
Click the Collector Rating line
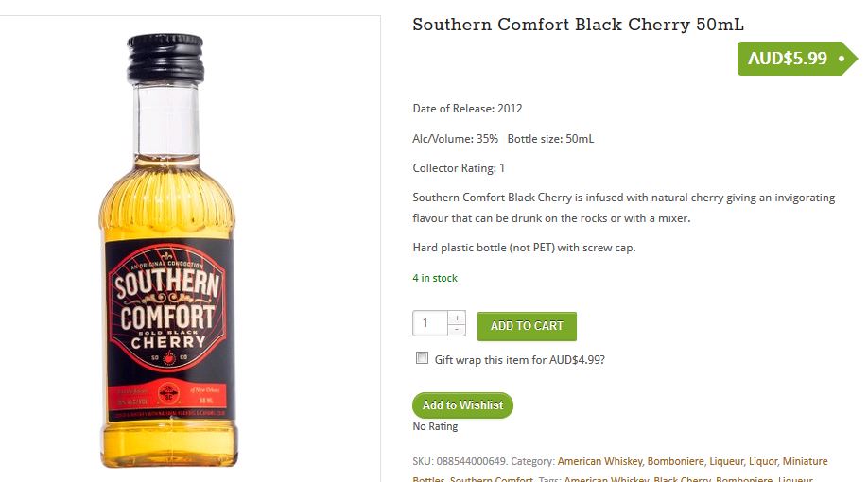(459, 167)
